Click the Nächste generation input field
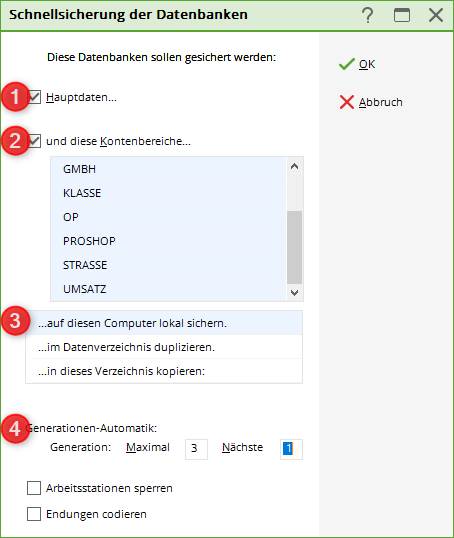 click(291, 449)
